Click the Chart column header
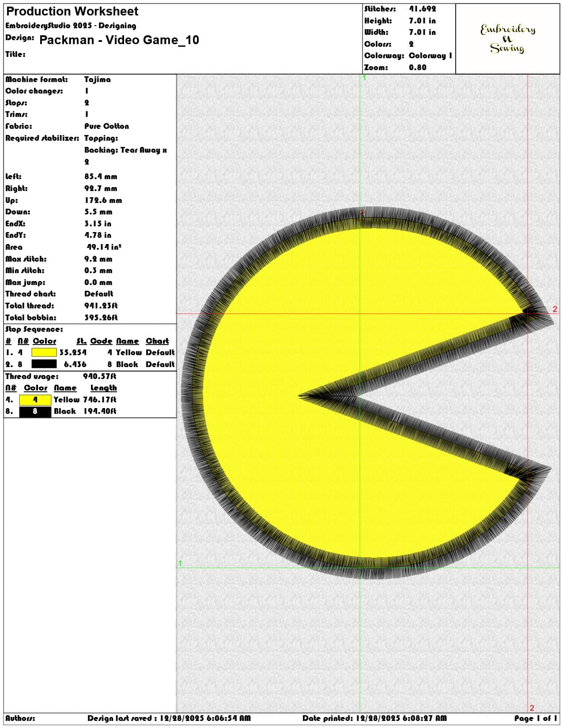 pyautogui.click(x=158, y=341)
